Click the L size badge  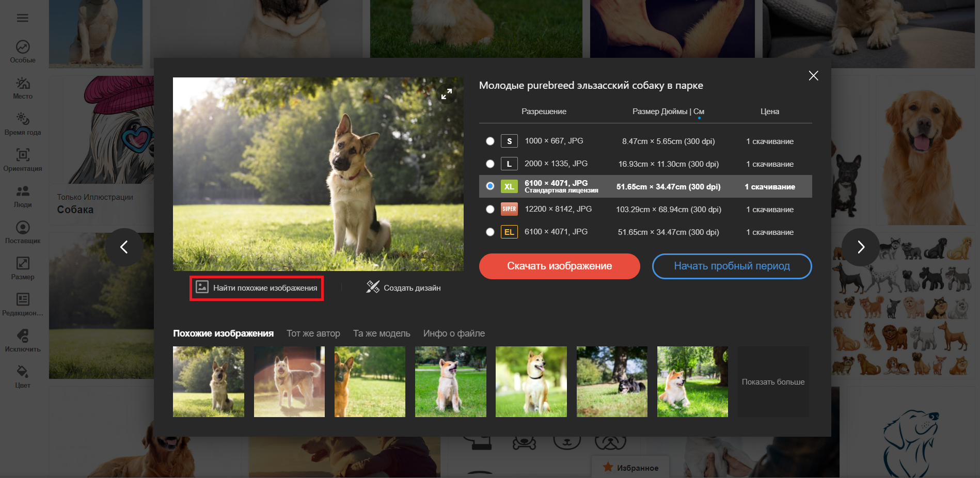509,164
